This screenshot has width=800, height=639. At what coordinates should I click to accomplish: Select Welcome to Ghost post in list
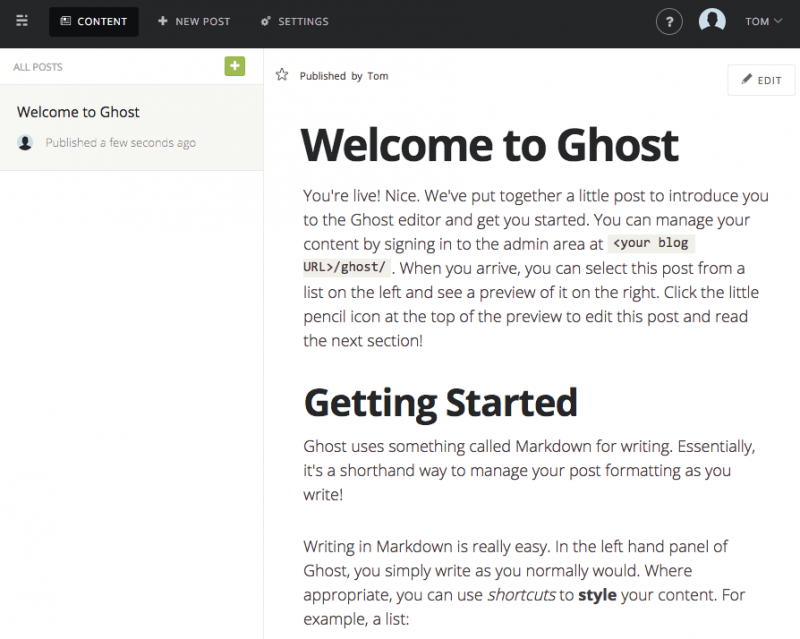(132, 127)
